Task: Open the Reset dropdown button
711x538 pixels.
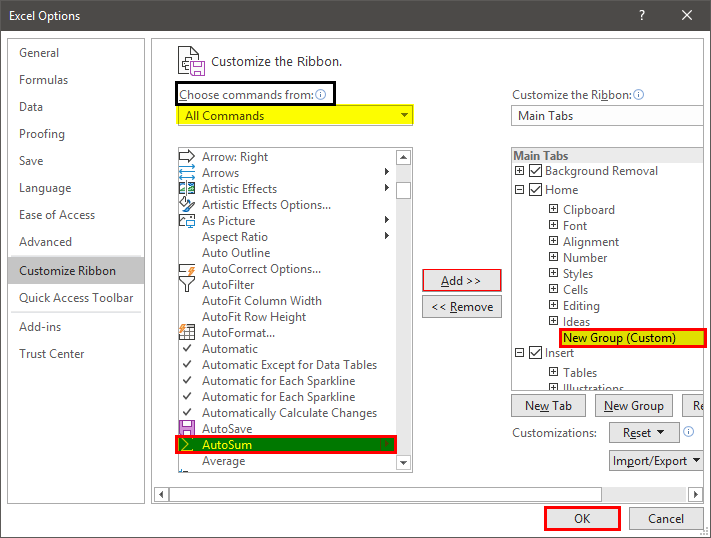Action: (x=644, y=432)
